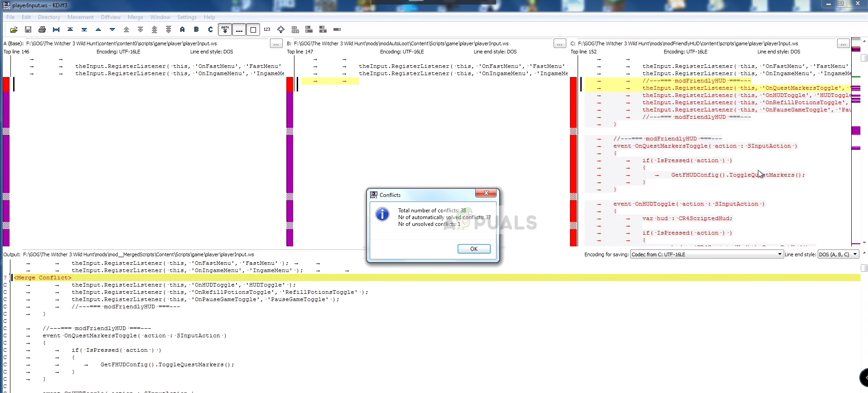Jump to the last delta
The width and height of the screenshot is (868, 393).
pos(84,29)
